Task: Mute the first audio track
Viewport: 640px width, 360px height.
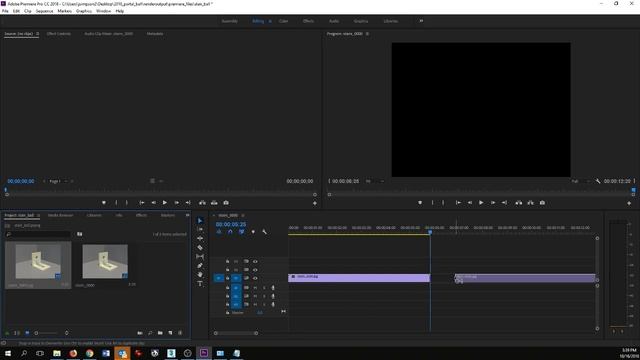Action: point(255,288)
